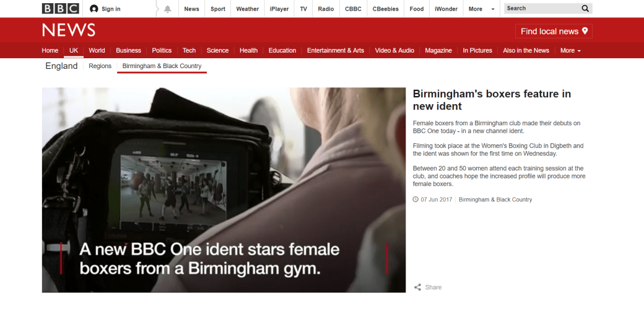This screenshot has width=644, height=311.
Task: Select the Magazine section
Action: 438,51
